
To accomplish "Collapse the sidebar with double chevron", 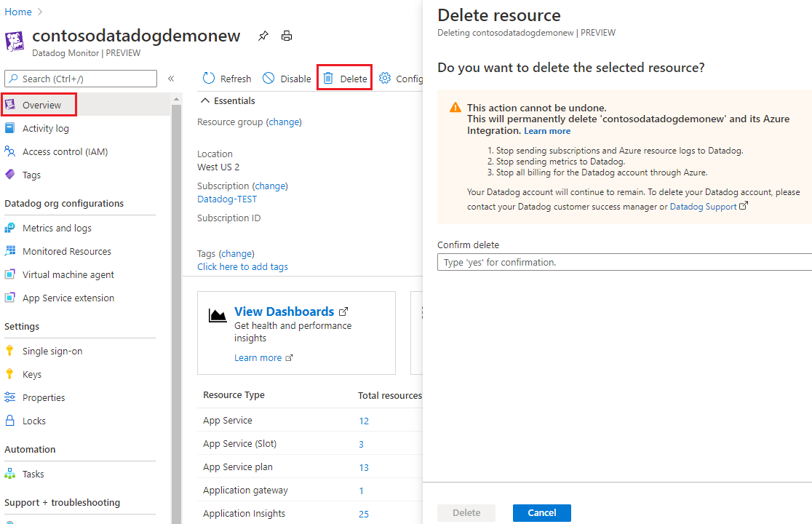I will 171,79.
